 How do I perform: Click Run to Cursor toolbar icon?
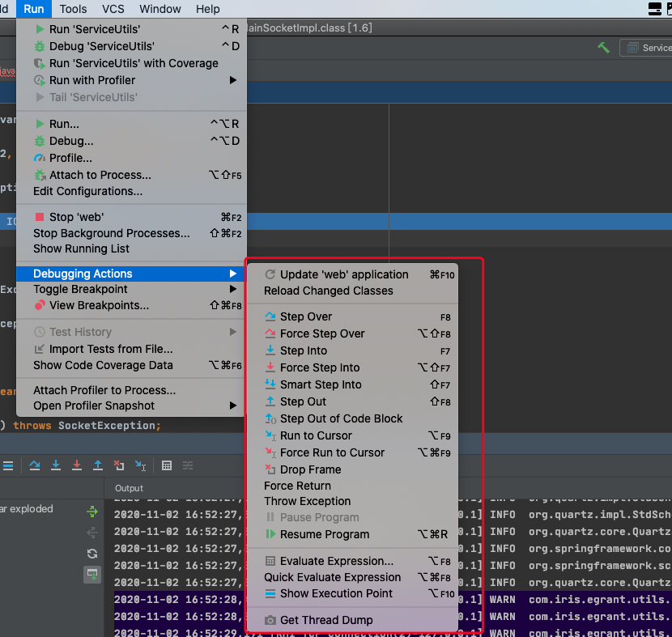tap(140, 465)
